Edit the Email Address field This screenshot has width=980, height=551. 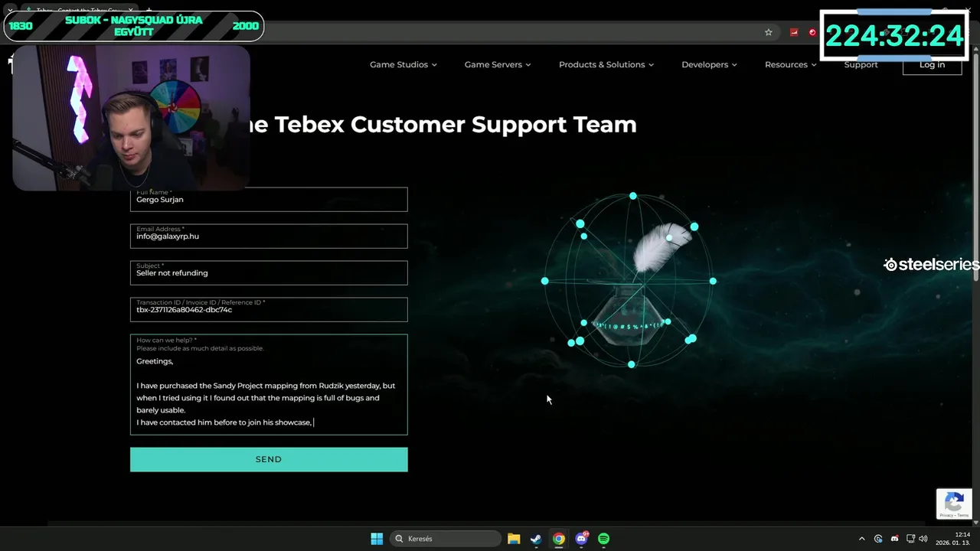tap(269, 236)
